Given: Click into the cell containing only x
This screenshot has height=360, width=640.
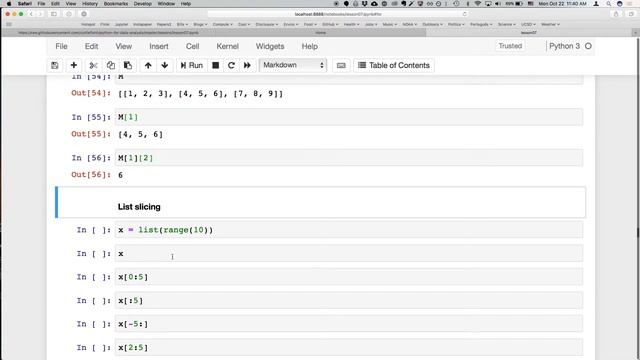Looking at the screenshot, I should tap(349, 254).
